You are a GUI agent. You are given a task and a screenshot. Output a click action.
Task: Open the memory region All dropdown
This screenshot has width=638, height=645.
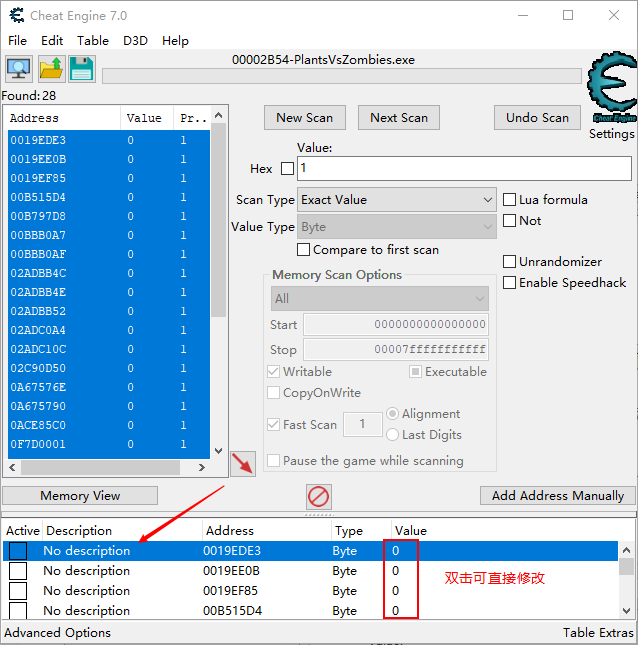pos(380,299)
